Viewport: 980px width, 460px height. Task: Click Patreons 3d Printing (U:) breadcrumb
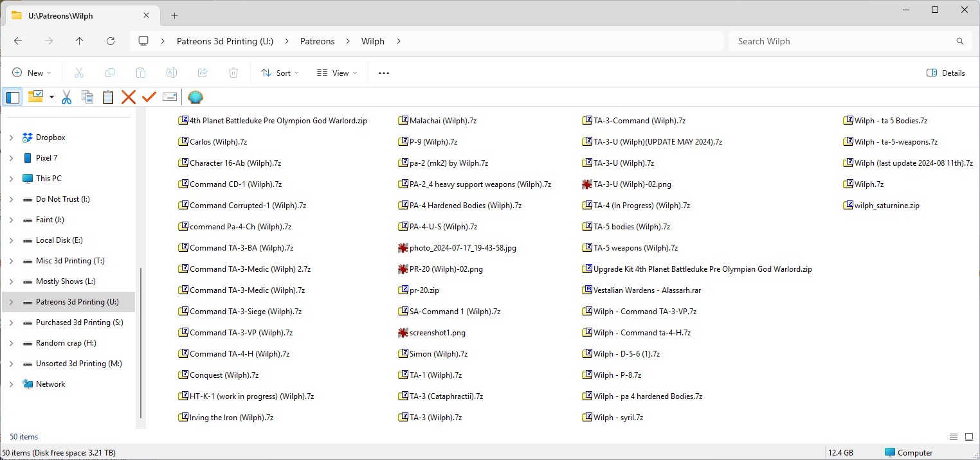(x=225, y=41)
